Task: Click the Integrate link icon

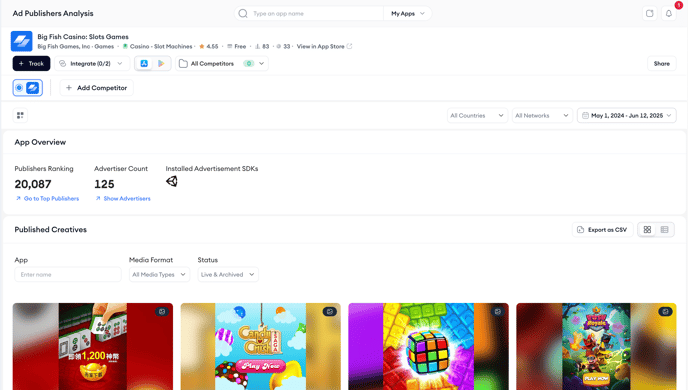Action: (x=63, y=64)
